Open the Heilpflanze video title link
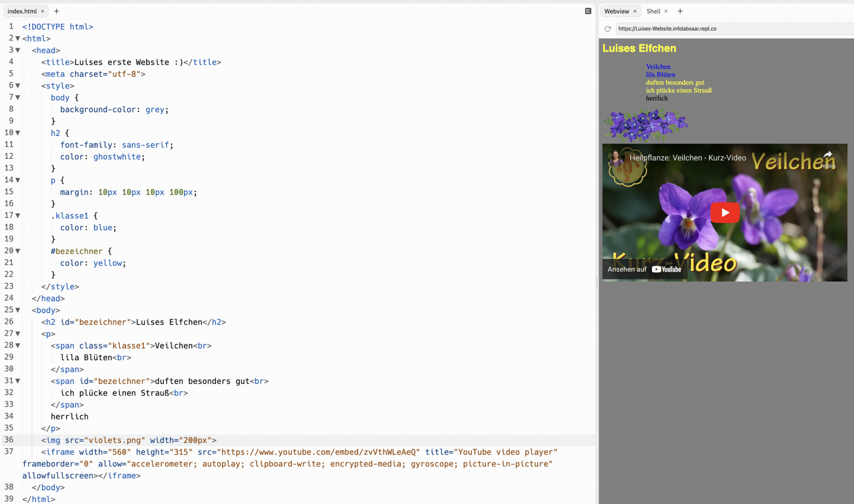Image resolution: width=854 pixels, height=504 pixels. point(688,158)
